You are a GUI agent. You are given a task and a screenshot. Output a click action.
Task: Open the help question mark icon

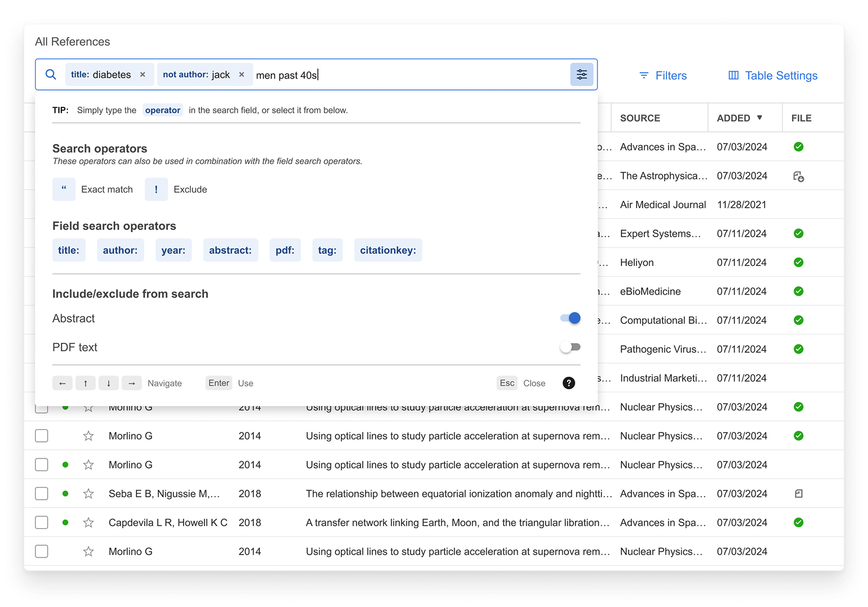click(569, 383)
